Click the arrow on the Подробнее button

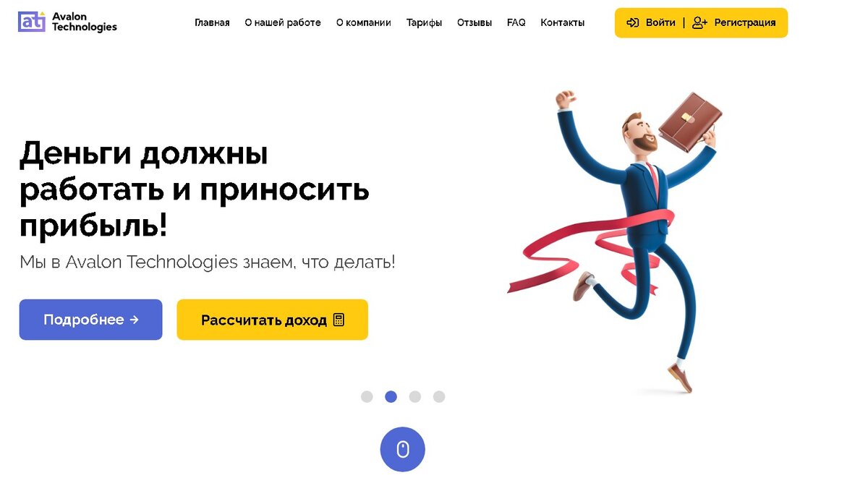[134, 320]
